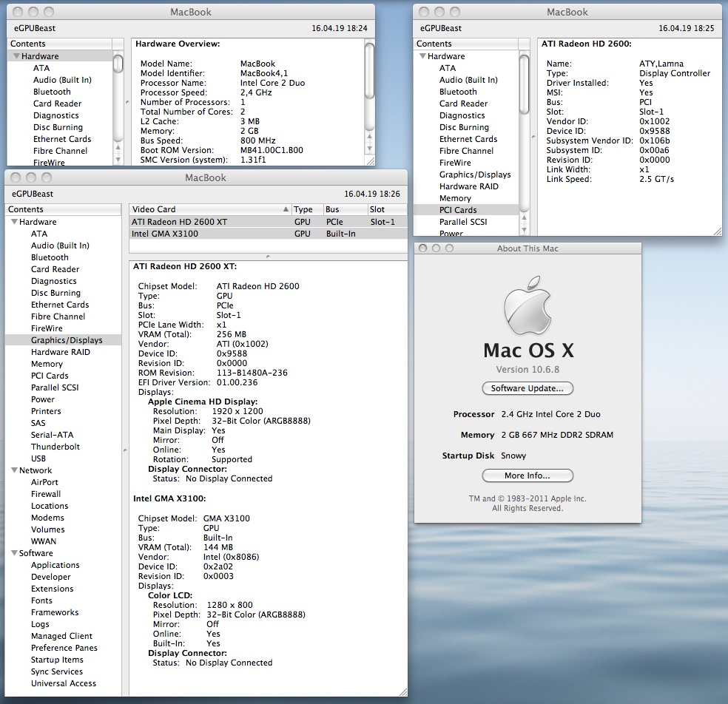
Task: Open Thunderbolt in the hardware sidebar
Action: (55, 447)
